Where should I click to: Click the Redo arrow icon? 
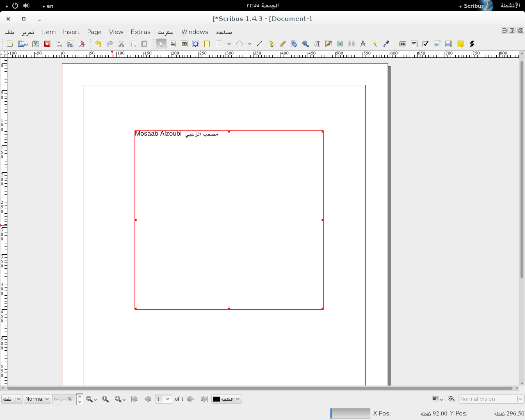click(110, 44)
